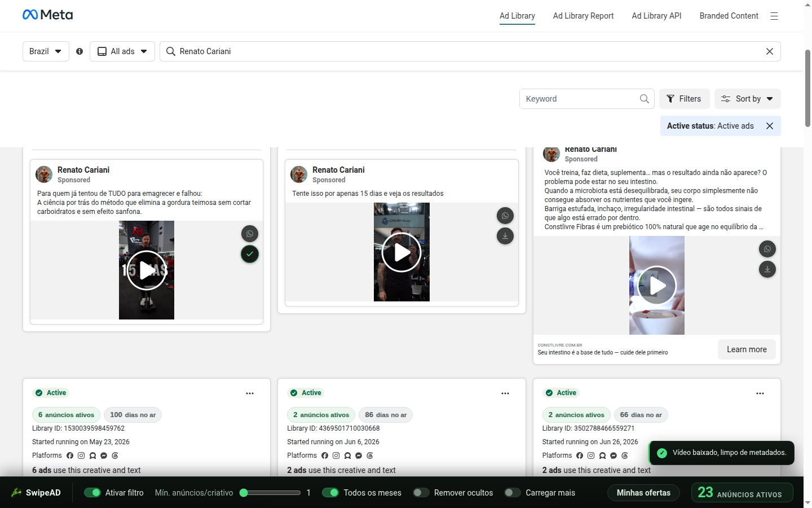The height and width of the screenshot is (508, 812).
Task: Switch to the Ad Library tab
Action: (517, 16)
